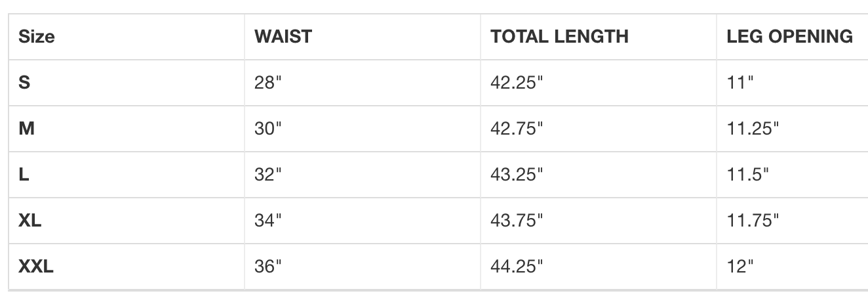Select the size XL row label
The height and width of the screenshot is (306, 868).
[30, 221]
